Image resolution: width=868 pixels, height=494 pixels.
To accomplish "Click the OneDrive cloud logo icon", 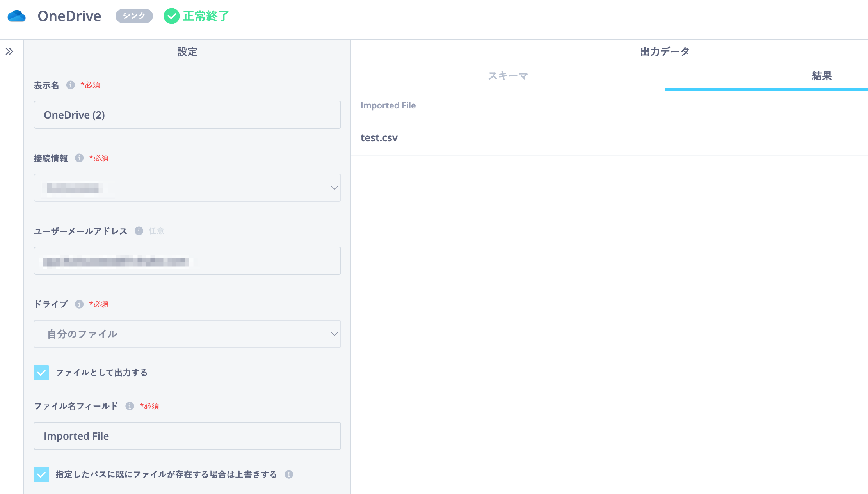I will coord(16,16).
